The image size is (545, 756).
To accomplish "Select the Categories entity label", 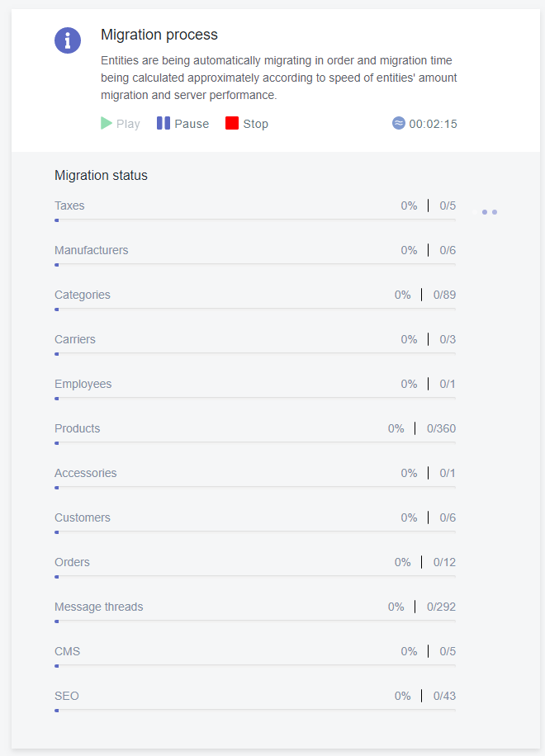I will pyautogui.click(x=83, y=295).
